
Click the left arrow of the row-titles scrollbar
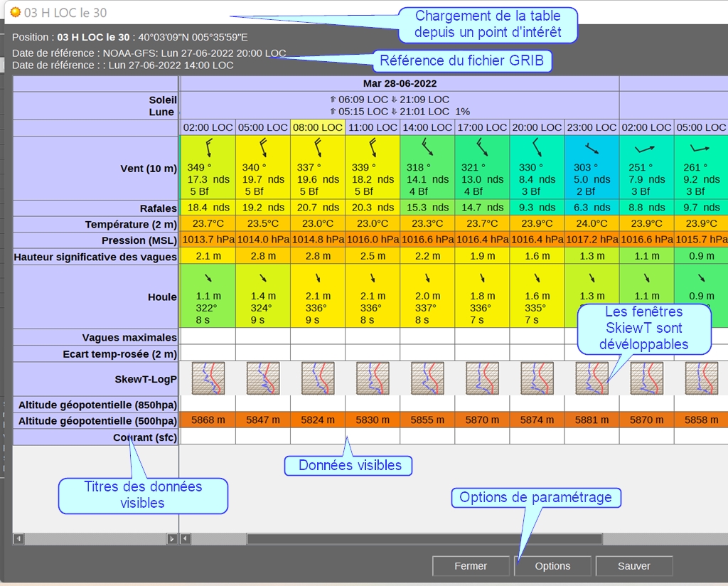tap(18, 539)
